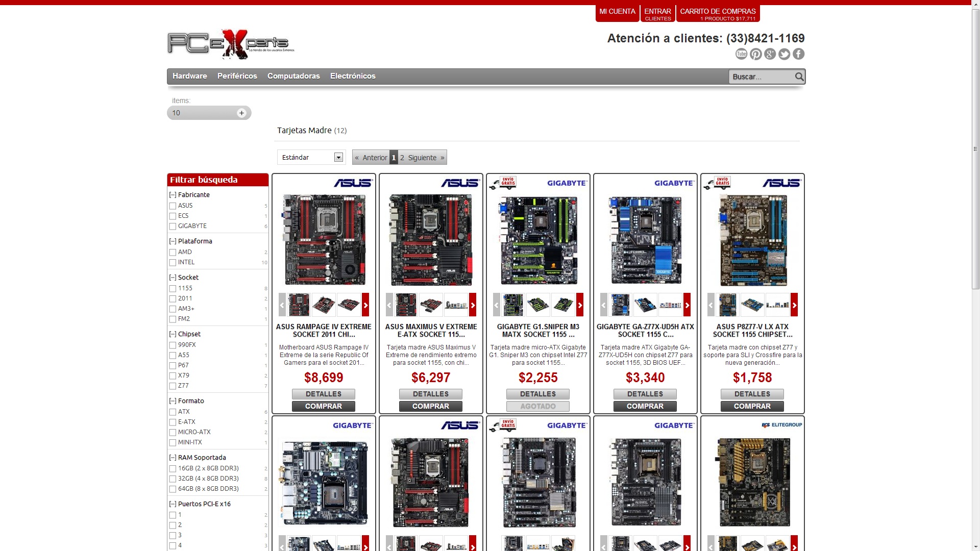Open the Google Plus social icon
The width and height of the screenshot is (980, 551).
(770, 54)
